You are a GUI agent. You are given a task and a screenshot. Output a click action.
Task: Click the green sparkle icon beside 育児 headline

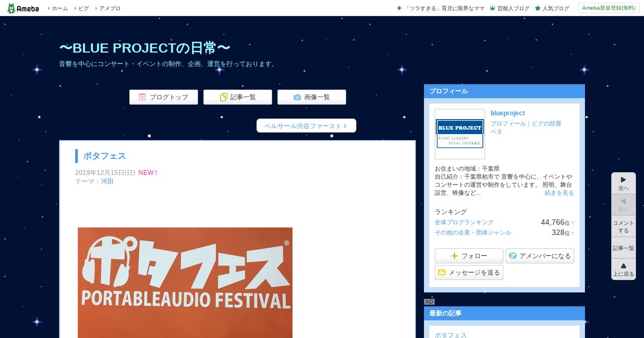tap(399, 8)
